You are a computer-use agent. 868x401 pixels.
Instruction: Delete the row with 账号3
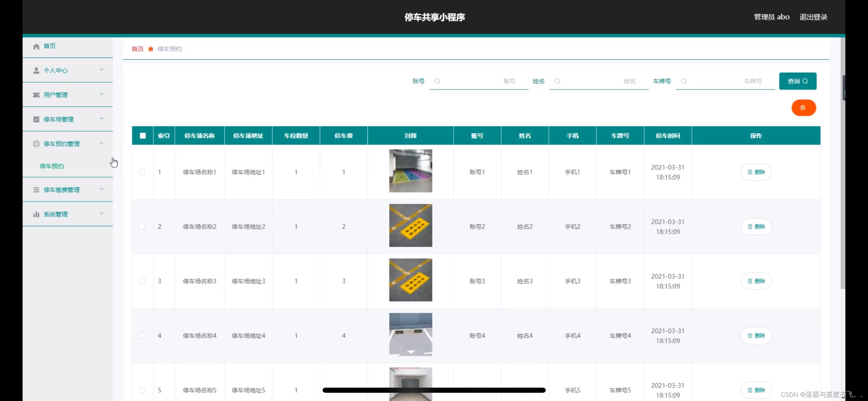[756, 281]
